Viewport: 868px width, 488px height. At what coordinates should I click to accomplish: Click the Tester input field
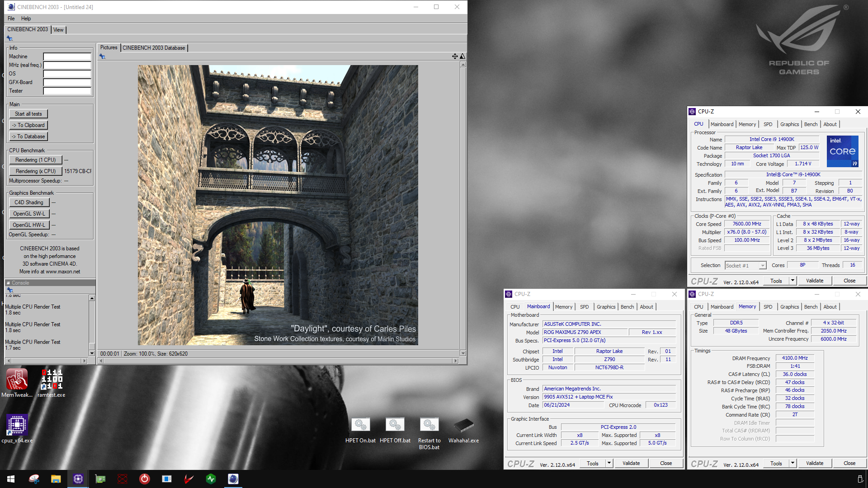pyautogui.click(x=67, y=91)
